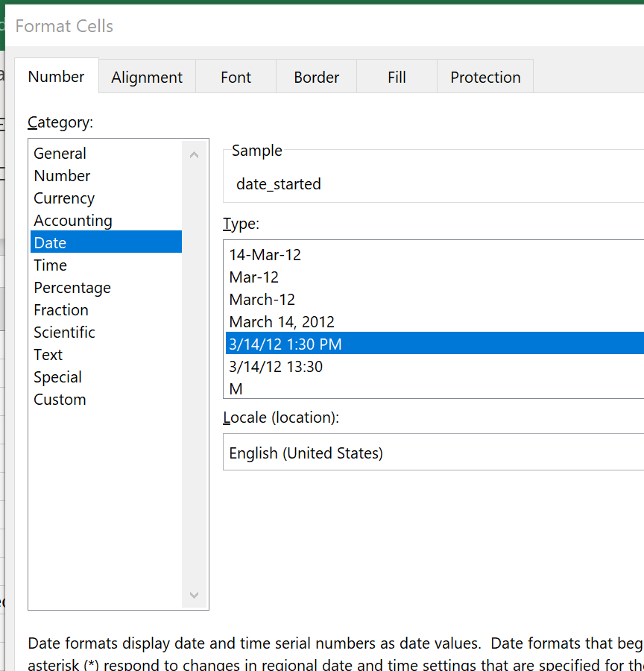644x671 pixels.
Task: Go to the Protection tab
Action: tap(485, 77)
